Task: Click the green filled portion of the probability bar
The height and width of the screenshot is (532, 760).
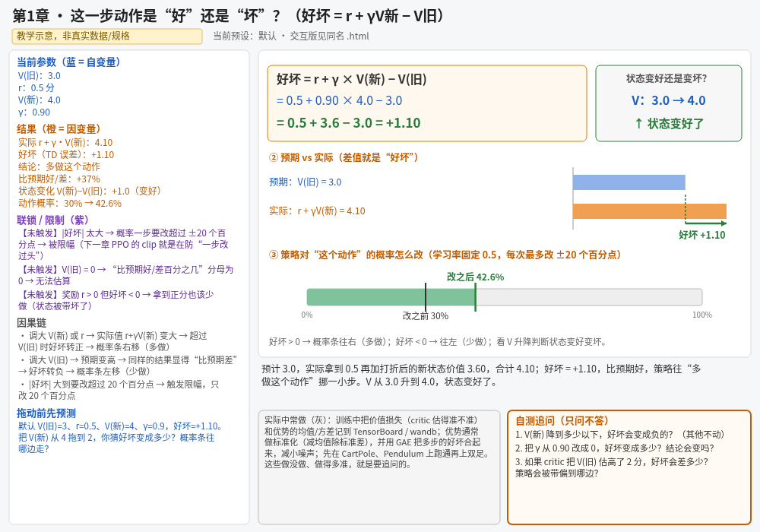Action: [391, 297]
